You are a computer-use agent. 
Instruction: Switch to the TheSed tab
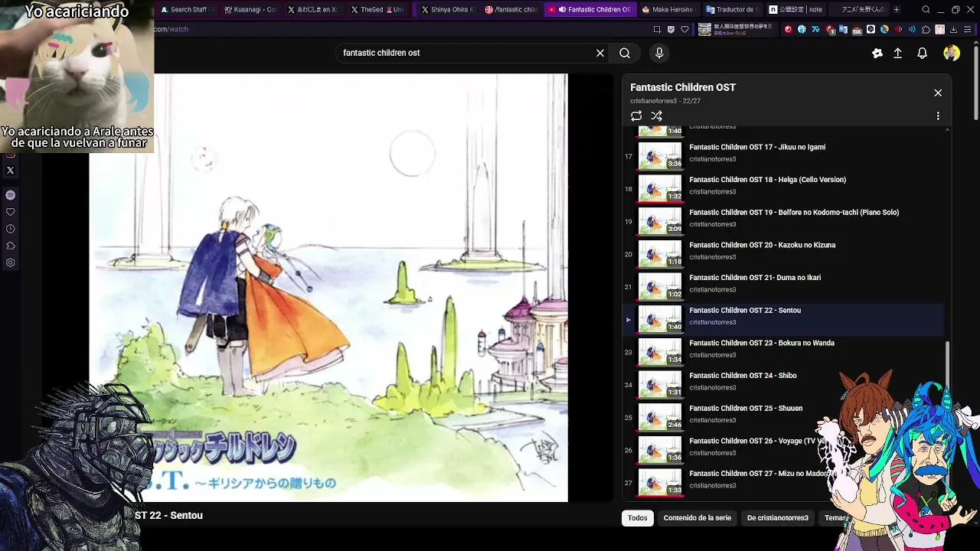(x=377, y=9)
